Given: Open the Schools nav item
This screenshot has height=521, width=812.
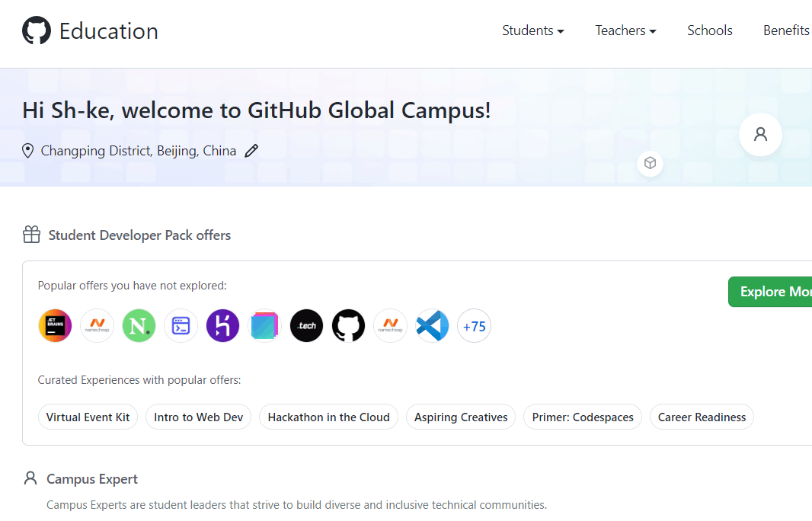Looking at the screenshot, I should tap(709, 30).
